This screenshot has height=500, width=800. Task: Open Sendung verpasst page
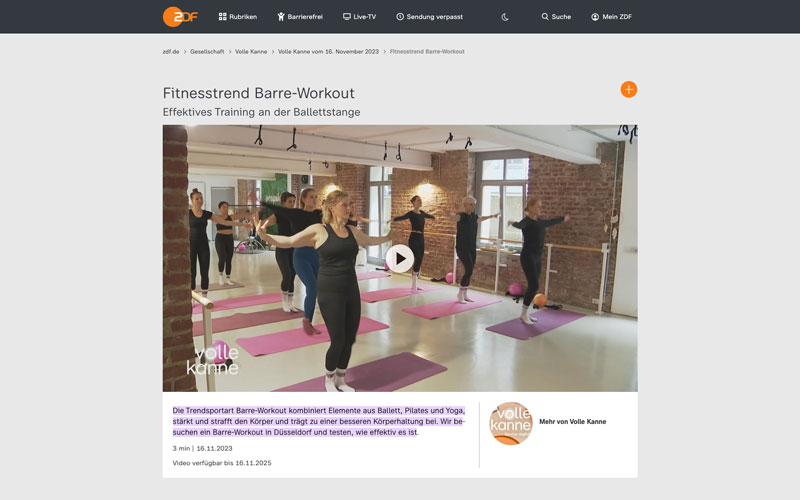(430, 17)
